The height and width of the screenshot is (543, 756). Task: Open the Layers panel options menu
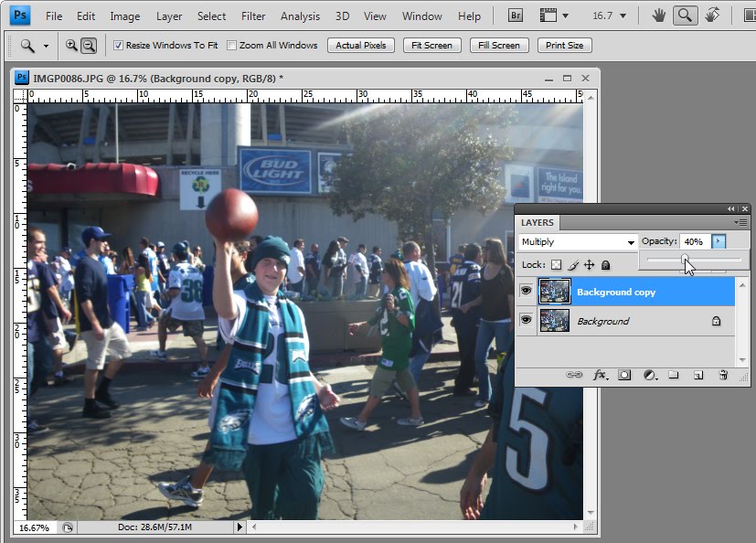(740, 222)
